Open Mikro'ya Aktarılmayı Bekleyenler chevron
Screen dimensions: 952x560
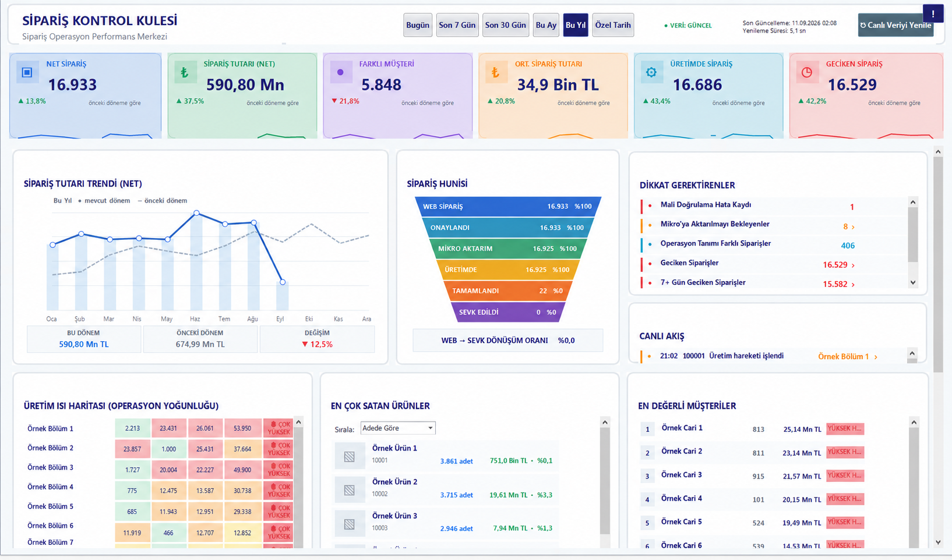click(x=854, y=227)
